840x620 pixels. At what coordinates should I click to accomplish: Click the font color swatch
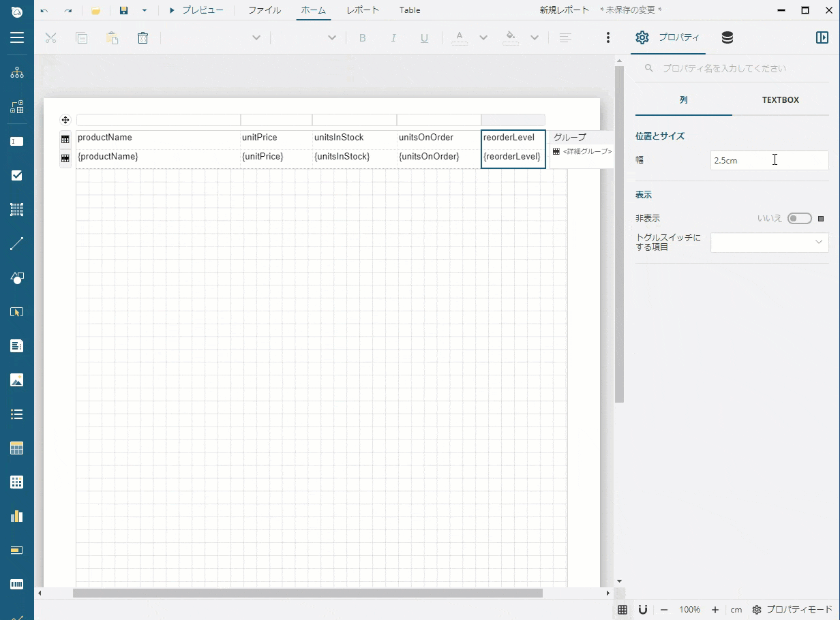coord(460,37)
